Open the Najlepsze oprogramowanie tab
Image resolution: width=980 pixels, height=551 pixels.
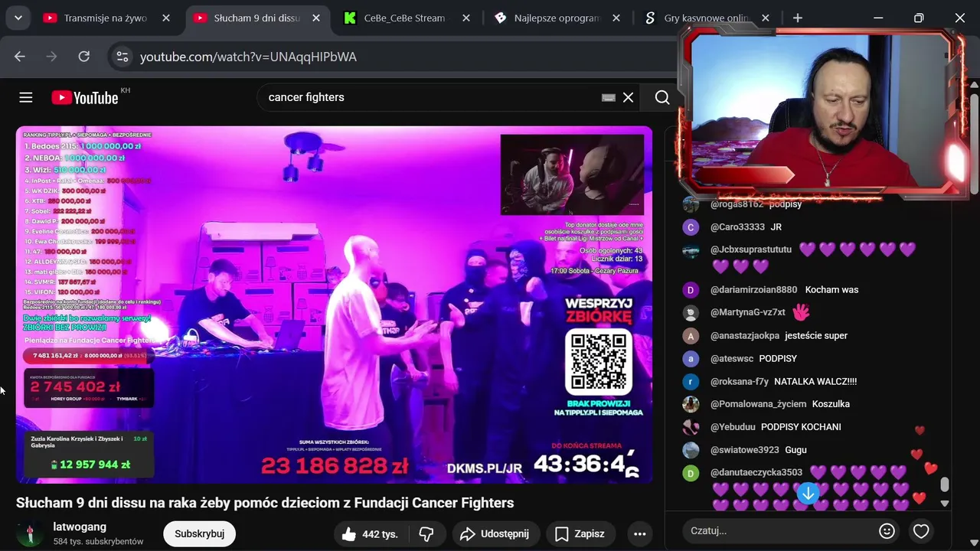[x=557, y=18]
